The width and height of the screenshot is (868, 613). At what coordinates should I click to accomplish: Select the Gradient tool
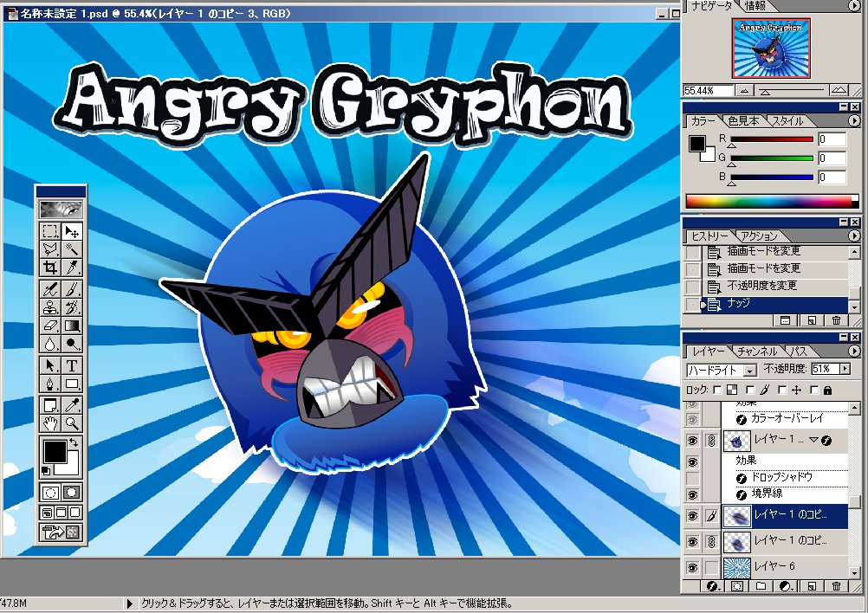click(71, 326)
